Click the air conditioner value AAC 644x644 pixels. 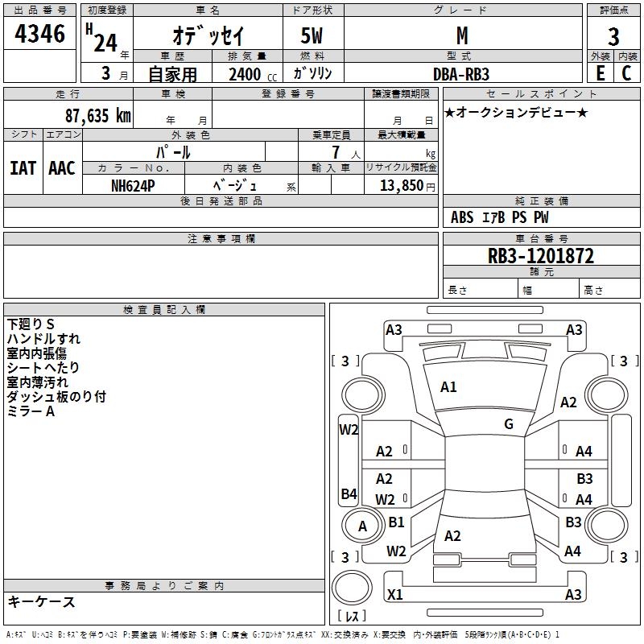(x=62, y=168)
